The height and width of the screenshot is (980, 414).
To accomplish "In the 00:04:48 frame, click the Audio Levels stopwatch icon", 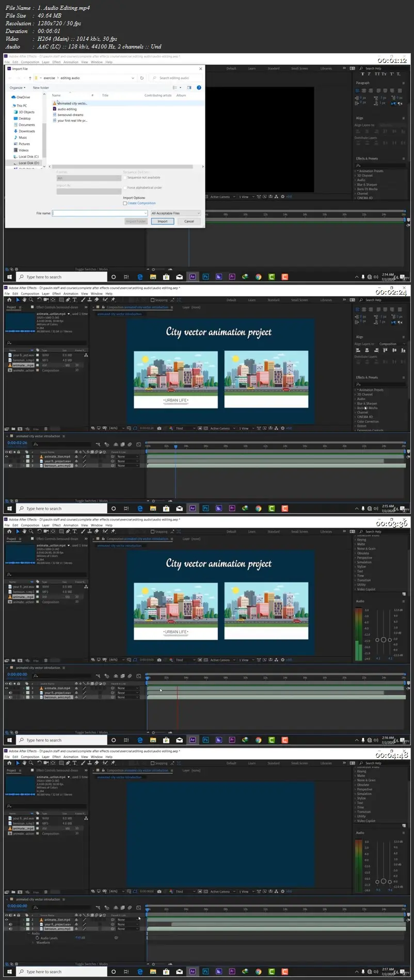I will (37, 938).
